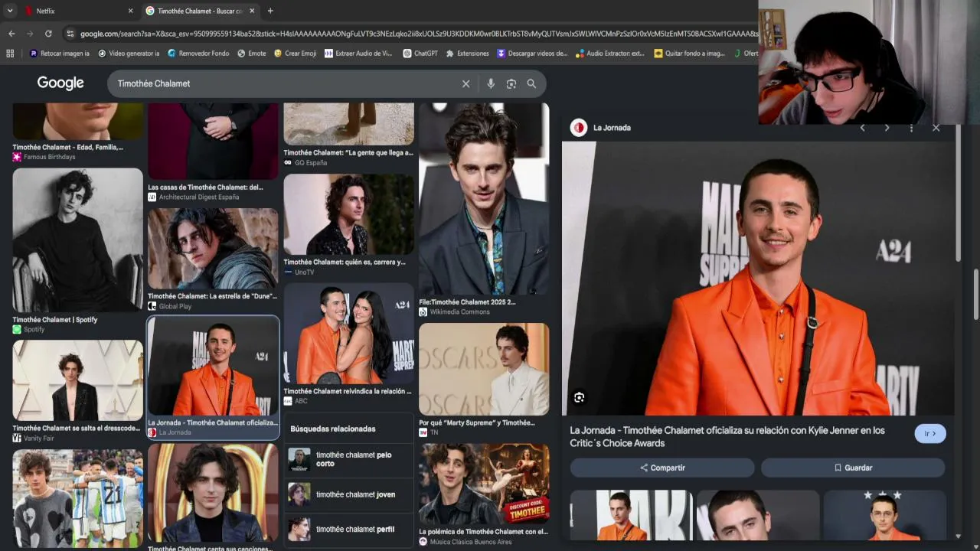Select related search 'joven'
The width and height of the screenshot is (980, 551).
coord(348,494)
